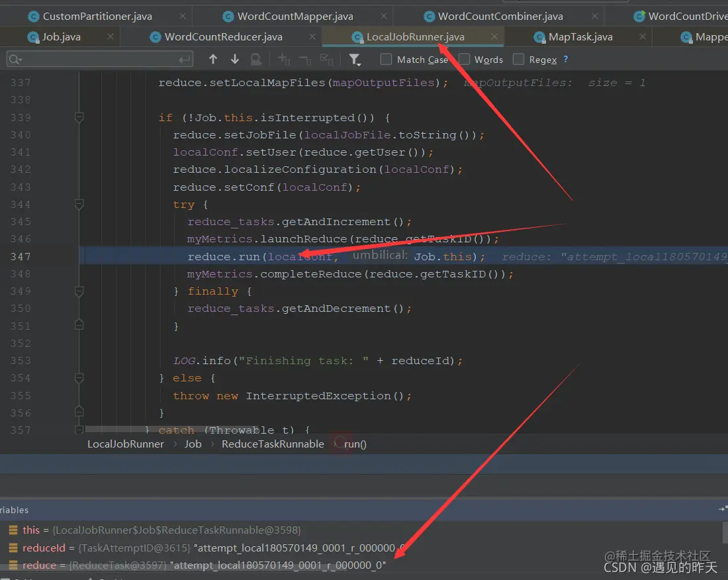Click fold end marker at line 351

click(x=79, y=325)
